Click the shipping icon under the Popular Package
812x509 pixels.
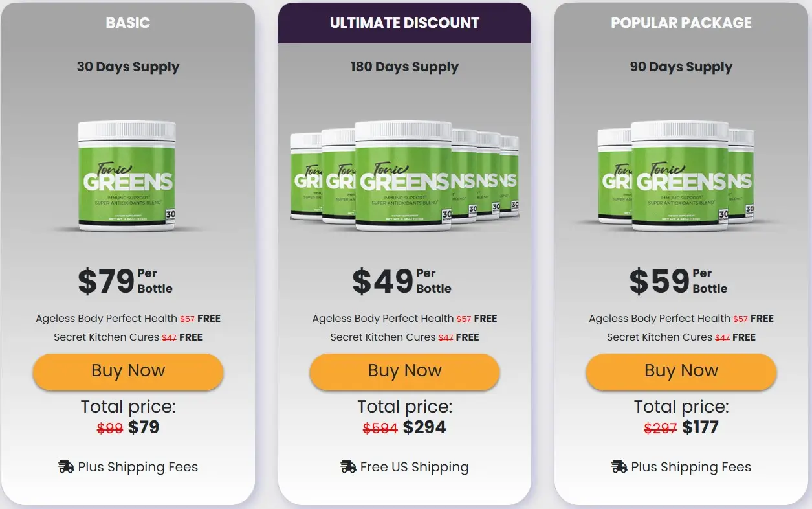pos(617,466)
